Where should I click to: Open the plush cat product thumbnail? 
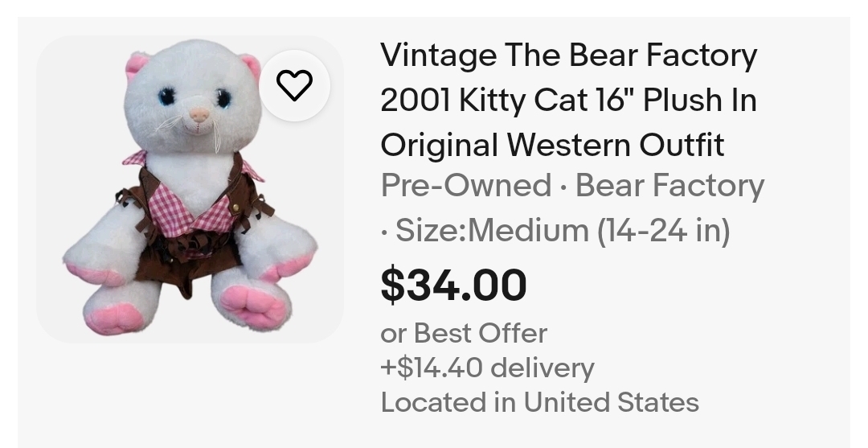[190, 189]
